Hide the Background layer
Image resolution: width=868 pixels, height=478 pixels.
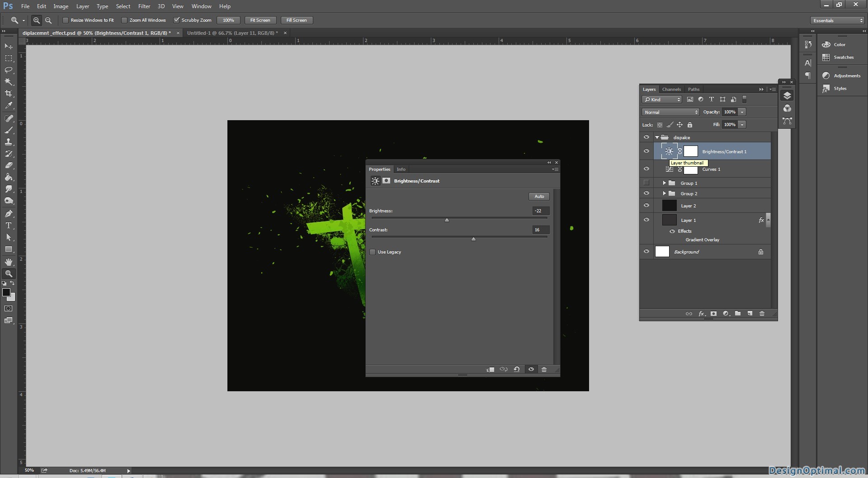646,252
